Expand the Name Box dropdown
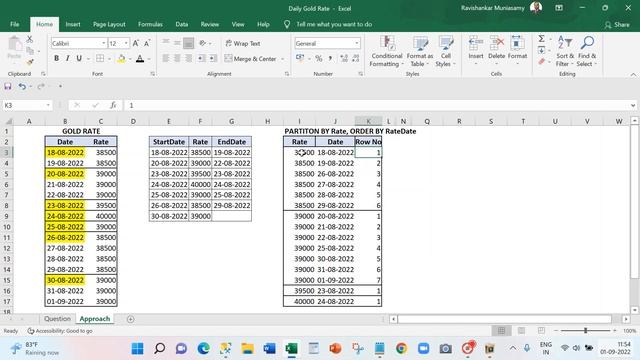Screen dimensions: 640x360 coord(48,105)
